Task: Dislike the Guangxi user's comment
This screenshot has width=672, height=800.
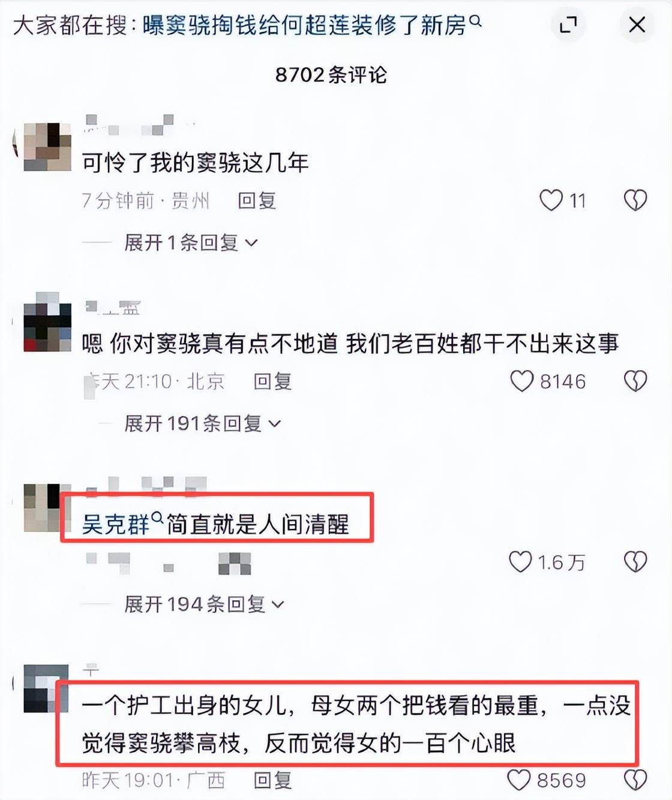Action: click(635, 780)
